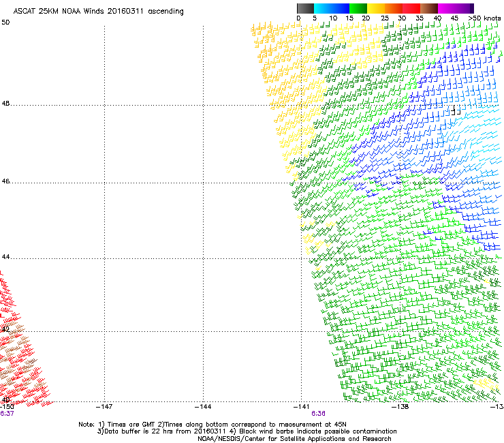Click the purple 6:37 time stamp
Screen dimensions: 504x443
(x=7, y=414)
